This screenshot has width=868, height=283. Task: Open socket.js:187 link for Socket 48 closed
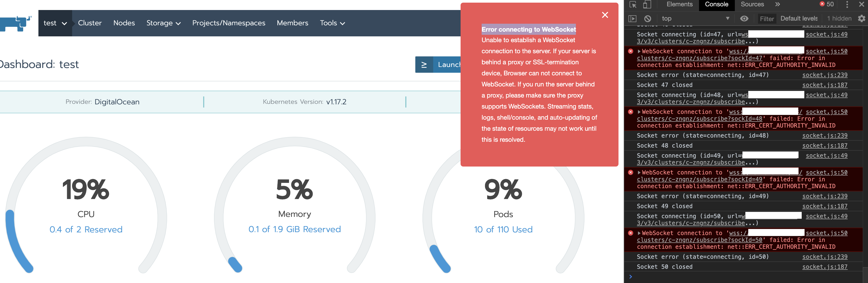point(825,146)
